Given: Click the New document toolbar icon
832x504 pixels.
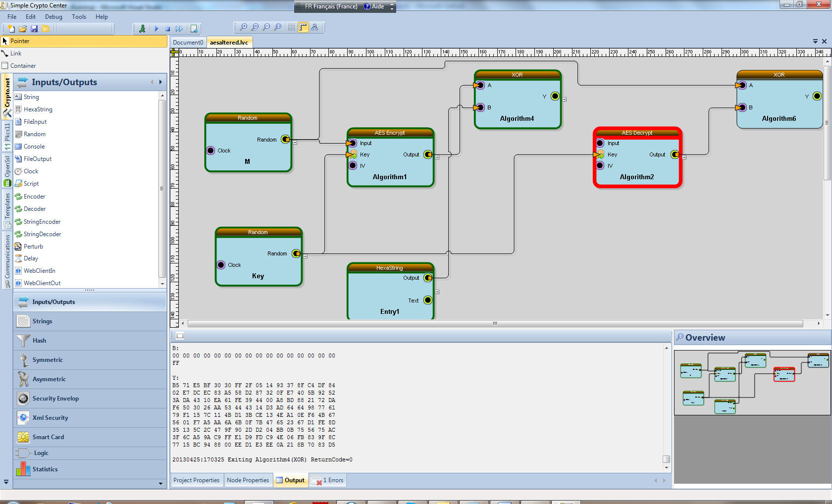Looking at the screenshot, I should click(11, 29).
